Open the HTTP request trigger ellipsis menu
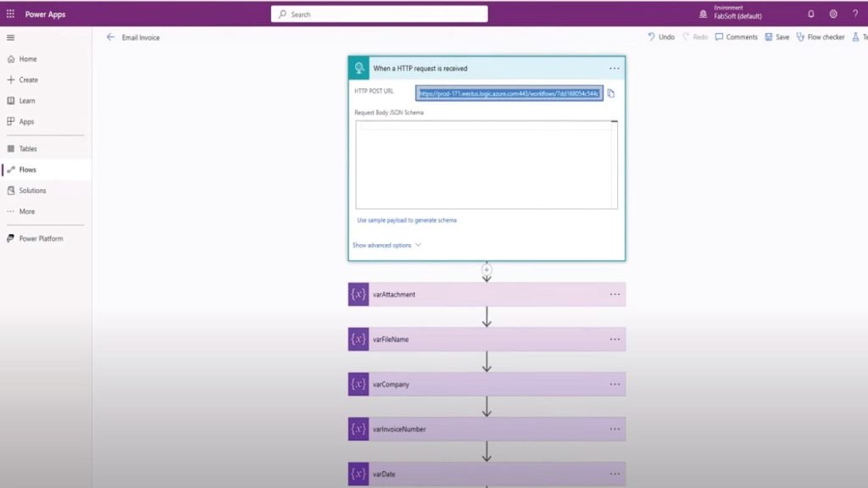 click(x=615, y=69)
